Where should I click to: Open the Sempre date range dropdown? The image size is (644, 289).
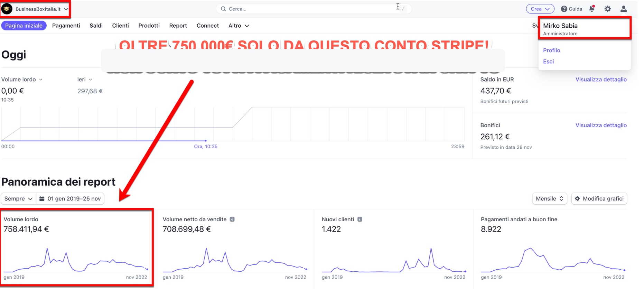[18, 198]
